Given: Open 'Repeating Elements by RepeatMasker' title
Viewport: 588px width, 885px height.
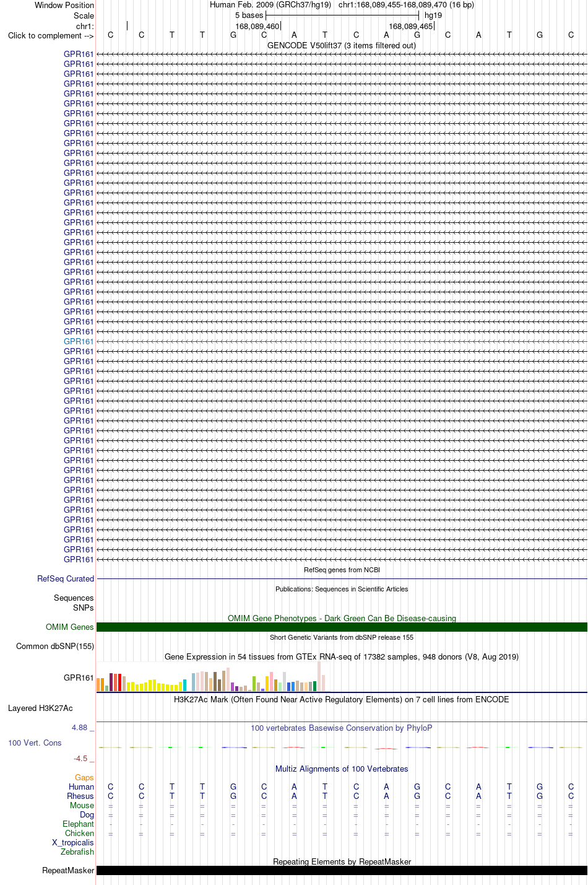Looking at the screenshot, I should point(342,861).
